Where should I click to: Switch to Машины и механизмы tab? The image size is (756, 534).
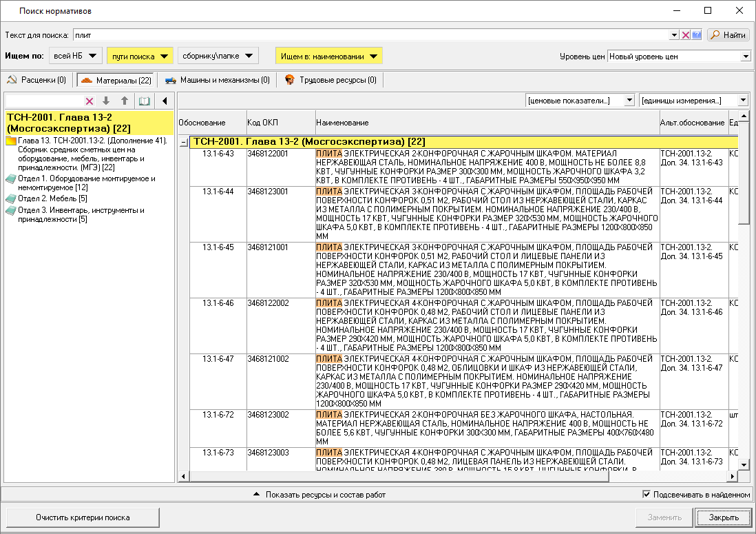pos(217,80)
